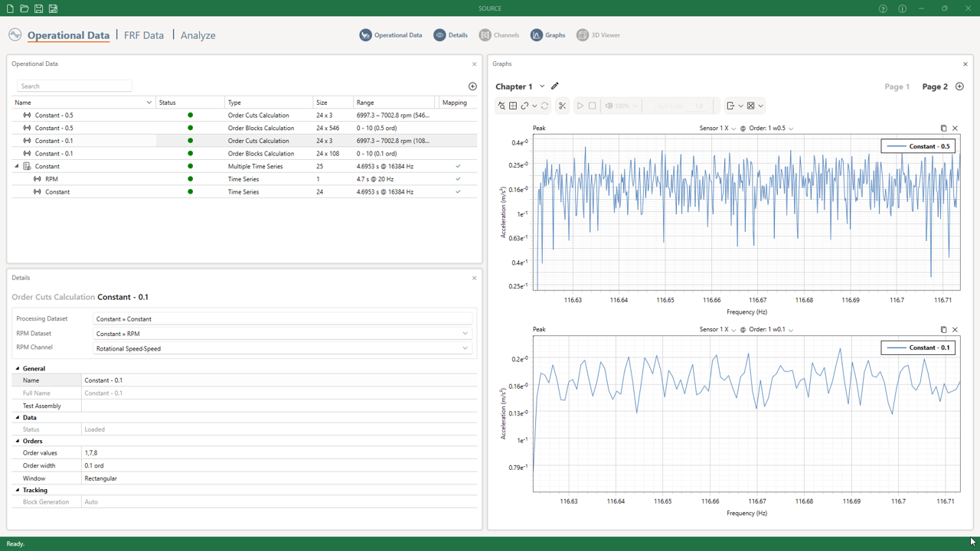Image resolution: width=980 pixels, height=551 pixels.
Task: Click the scissors cut icon in graph toolbar
Action: (562, 106)
